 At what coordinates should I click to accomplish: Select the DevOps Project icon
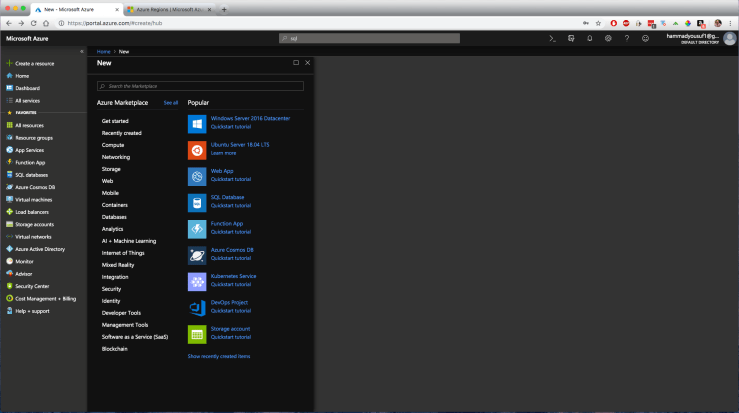197,308
